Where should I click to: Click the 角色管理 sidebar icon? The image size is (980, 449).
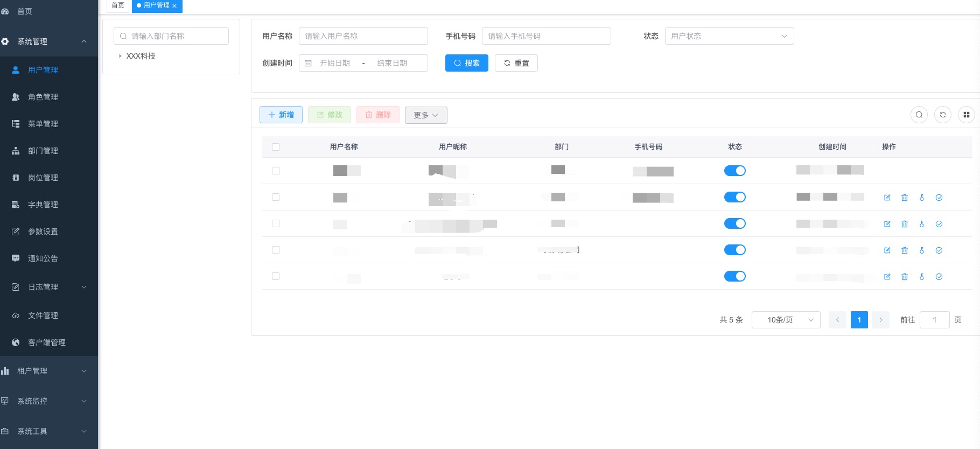[x=16, y=97]
